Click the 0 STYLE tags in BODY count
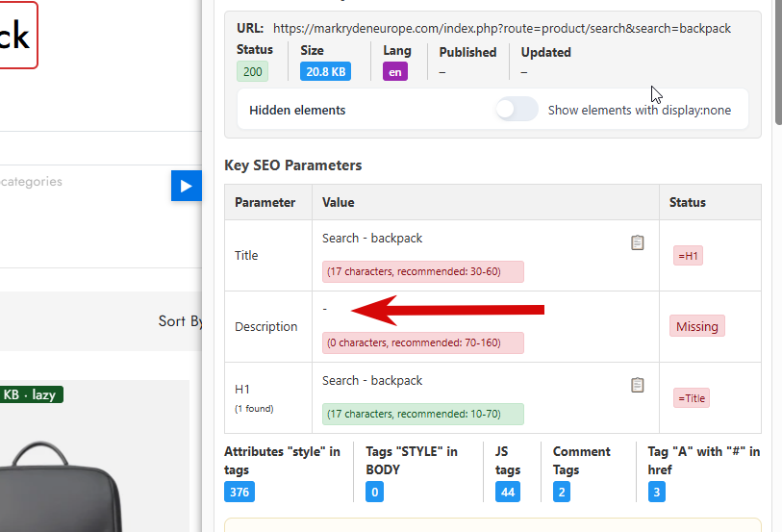The width and height of the screenshot is (782, 532). pos(374,492)
